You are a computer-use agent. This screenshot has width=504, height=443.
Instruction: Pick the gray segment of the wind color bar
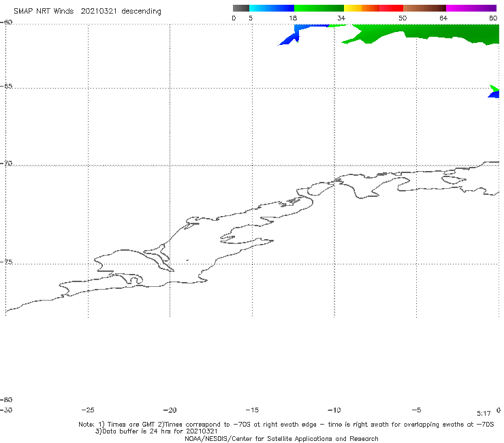coord(241,8)
